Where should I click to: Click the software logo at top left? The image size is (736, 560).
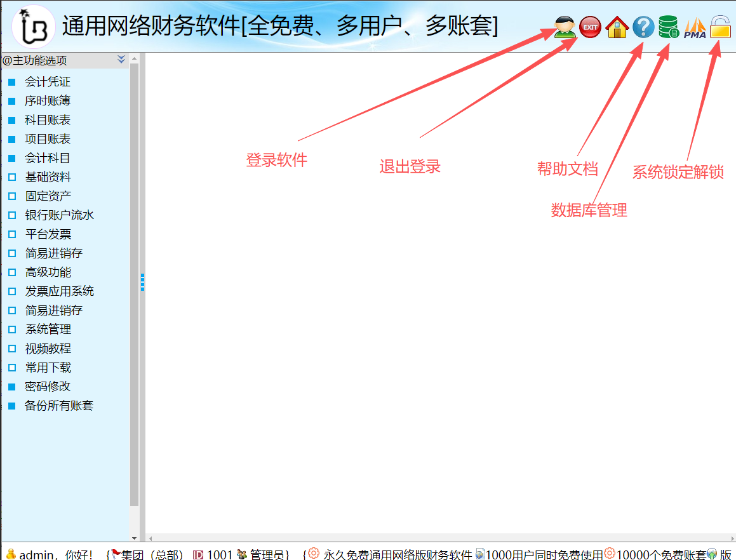(33, 27)
